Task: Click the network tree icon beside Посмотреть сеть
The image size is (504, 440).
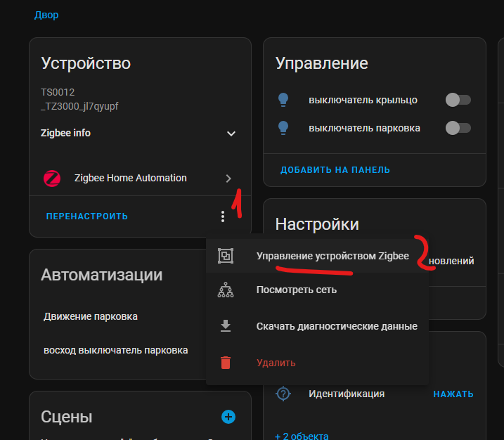Action: pyautogui.click(x=226, y=290)
